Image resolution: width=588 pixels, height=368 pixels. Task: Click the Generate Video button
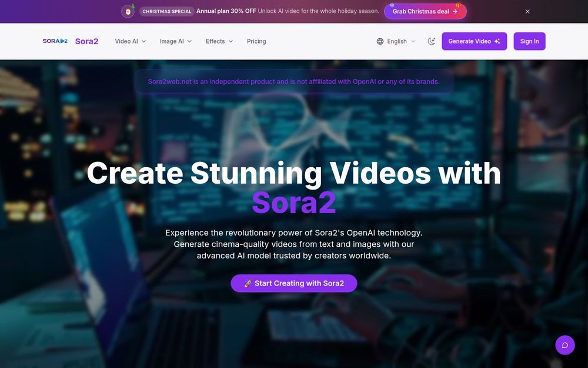pyautogui.click(x=474, y=41)
